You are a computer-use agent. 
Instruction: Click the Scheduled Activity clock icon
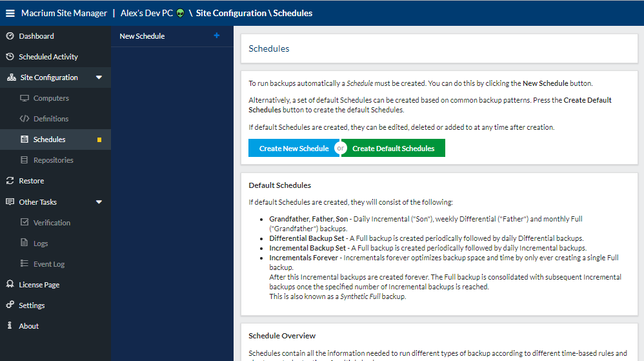[x=10, y=57]
